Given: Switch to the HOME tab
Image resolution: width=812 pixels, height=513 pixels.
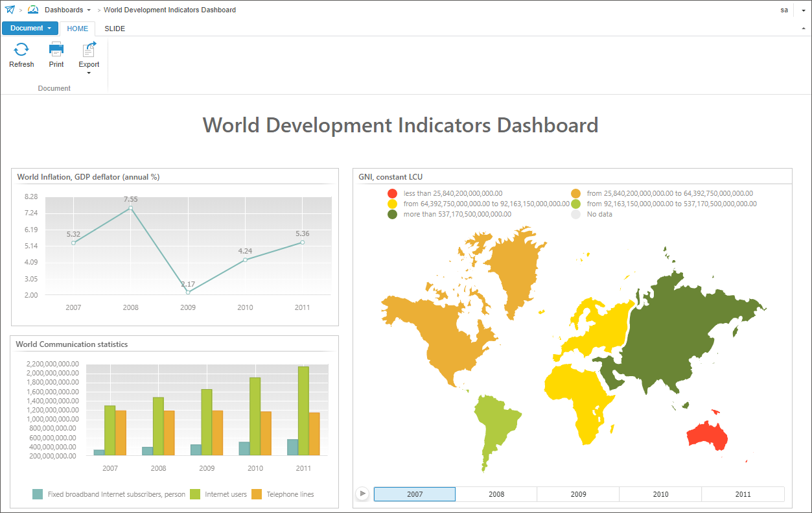Looking at the screenshot, I should coord(78,29).
